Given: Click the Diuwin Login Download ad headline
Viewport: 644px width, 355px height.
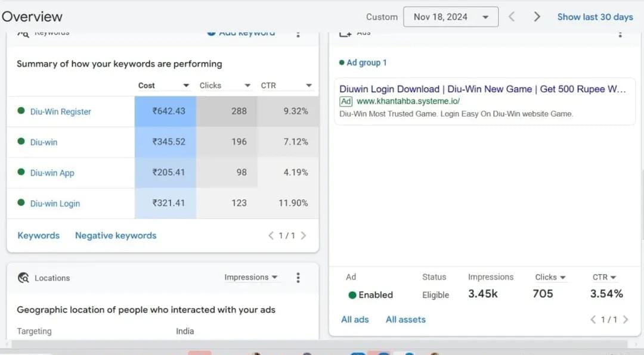Looking at the screenshot, I should pyautogui.click(x=482, y=89).
